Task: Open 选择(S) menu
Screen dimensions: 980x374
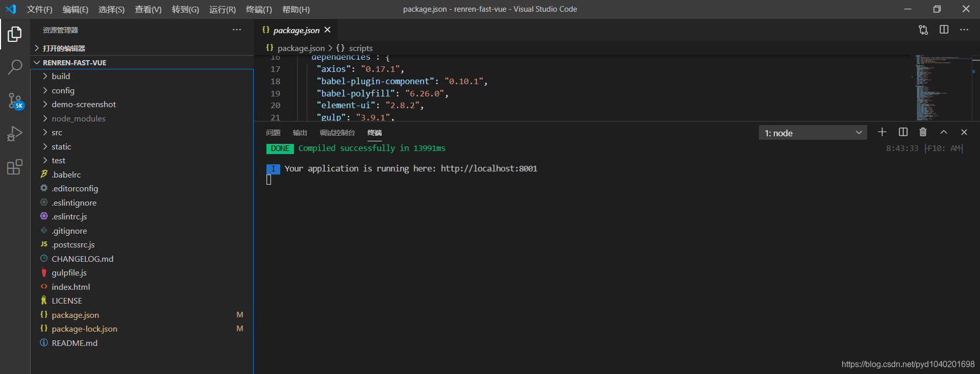Action: [111, 9]
